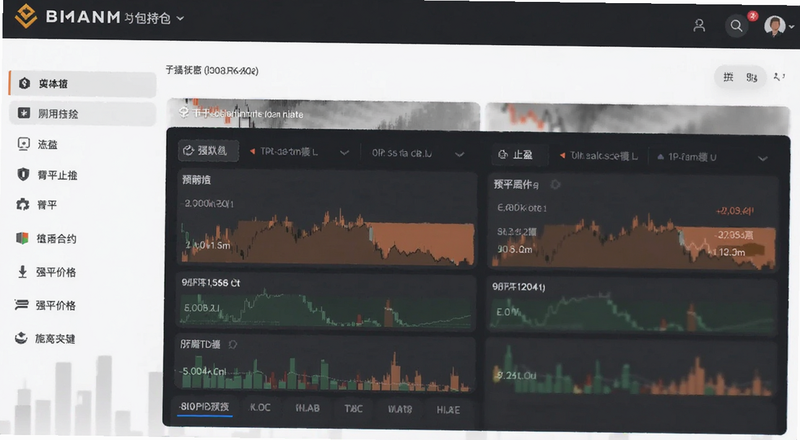This screenshot has width=800, height=440.
Task: Click the small icon beside 所屠TD heading
Action: (x=233, y=345)
